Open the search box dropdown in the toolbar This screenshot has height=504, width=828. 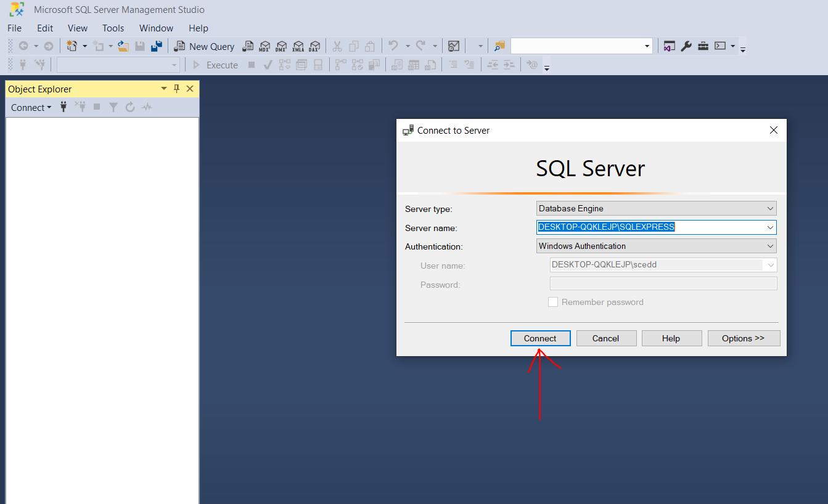click(x=647, y=46)
